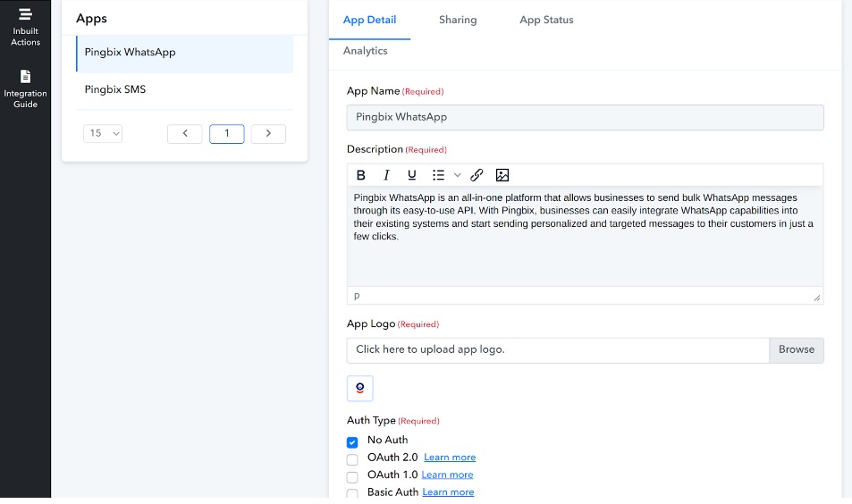Select Pingbix WhatsApp in Apps list
Image resolution: width=852 pixels, height=504 pixels.
185,53
